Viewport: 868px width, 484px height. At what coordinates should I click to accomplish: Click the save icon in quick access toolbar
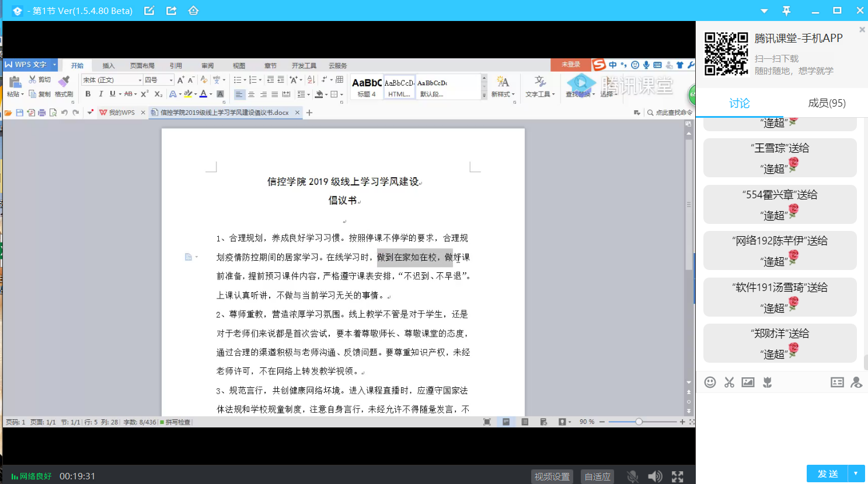click(x=20, y=113)
